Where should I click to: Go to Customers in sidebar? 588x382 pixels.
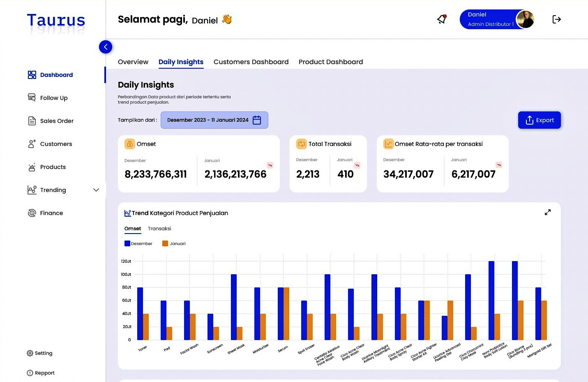pyautogui.click(x=56, y=144)
